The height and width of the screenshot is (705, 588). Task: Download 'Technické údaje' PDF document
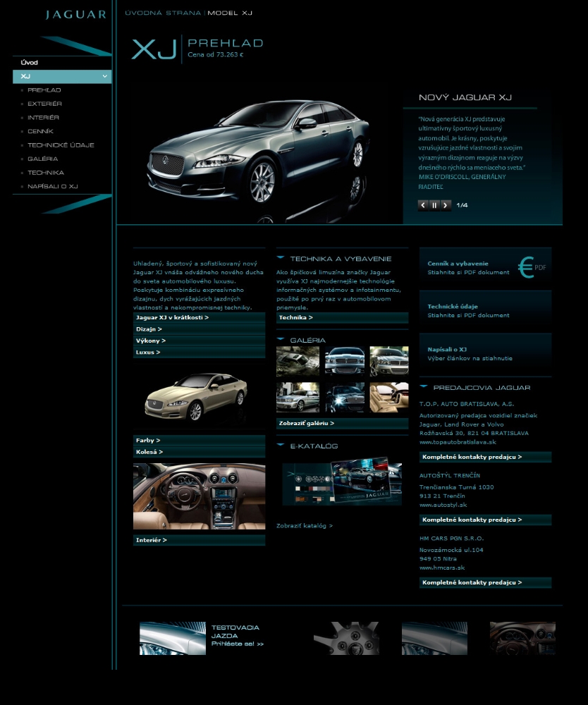coord(485,311)
